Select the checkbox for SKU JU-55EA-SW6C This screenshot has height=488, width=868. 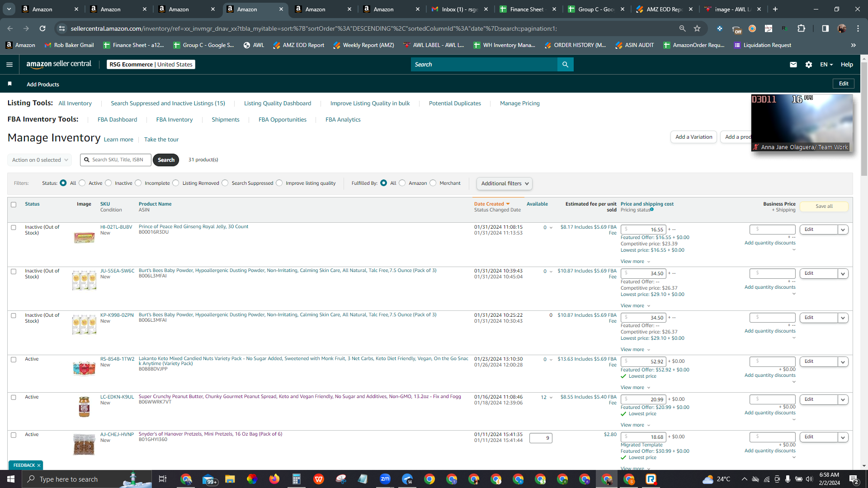point(14,272)
